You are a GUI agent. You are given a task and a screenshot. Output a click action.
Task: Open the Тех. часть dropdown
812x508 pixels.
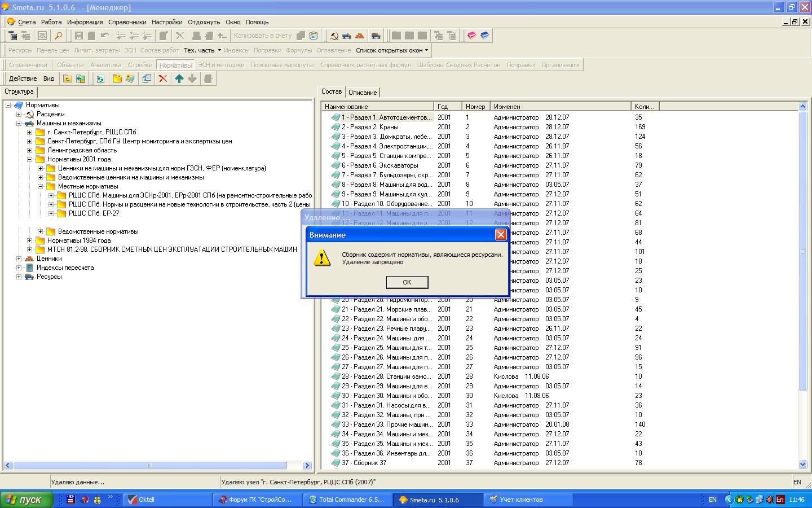coord(202,50)
